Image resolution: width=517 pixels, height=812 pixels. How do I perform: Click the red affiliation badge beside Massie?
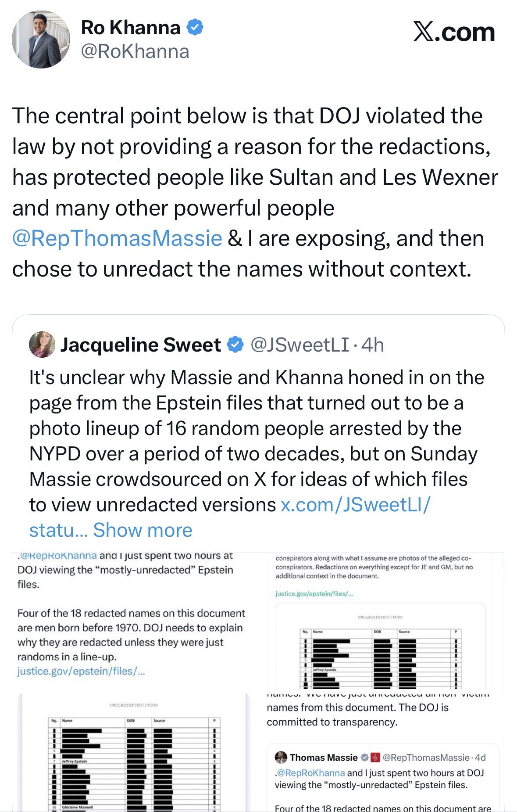coord(375,757)
